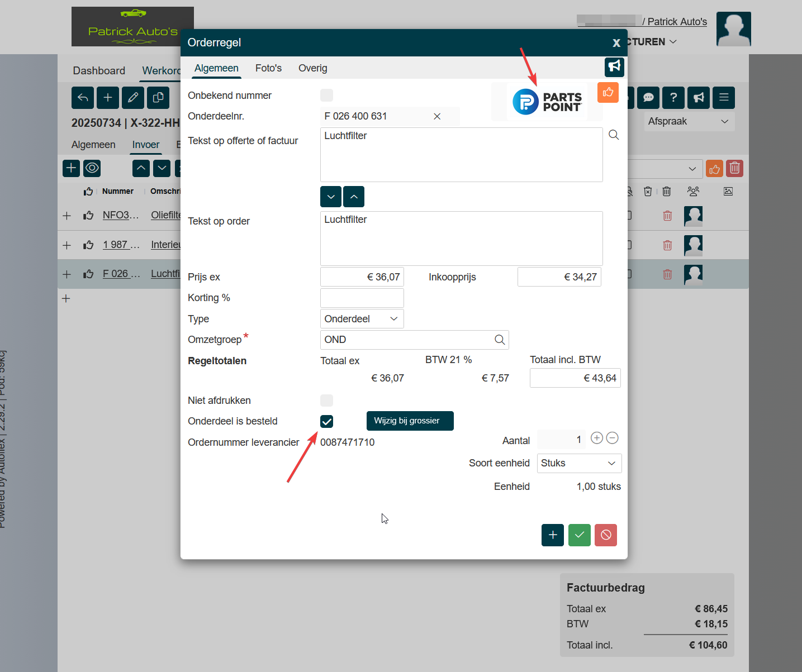Viewport: 802px width, 672px height.
Task: Increase Aantal with the plus circle
Action: pyautogui.click(x=597, y=439)
